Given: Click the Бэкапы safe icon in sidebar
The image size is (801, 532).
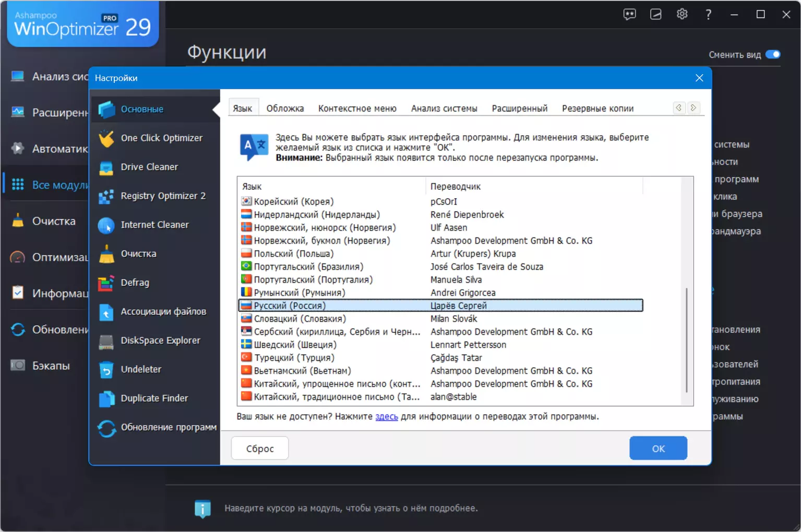Looking at the screenshot, I should coord(18,365).
